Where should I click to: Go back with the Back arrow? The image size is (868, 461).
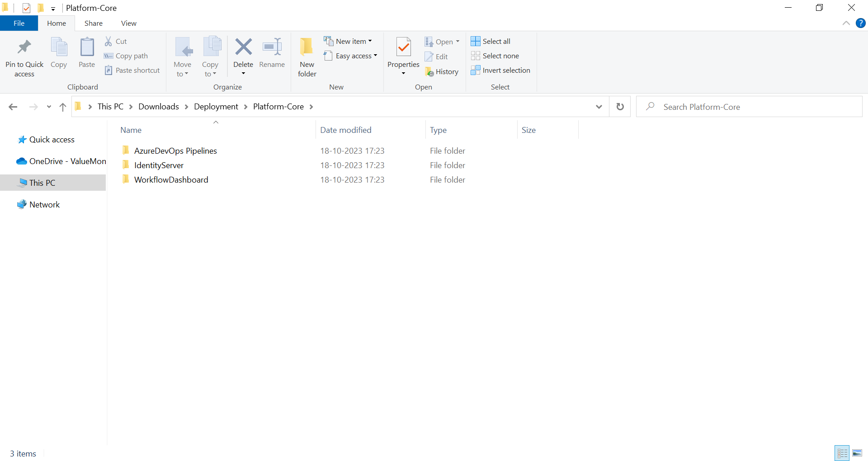coord(13,107)
